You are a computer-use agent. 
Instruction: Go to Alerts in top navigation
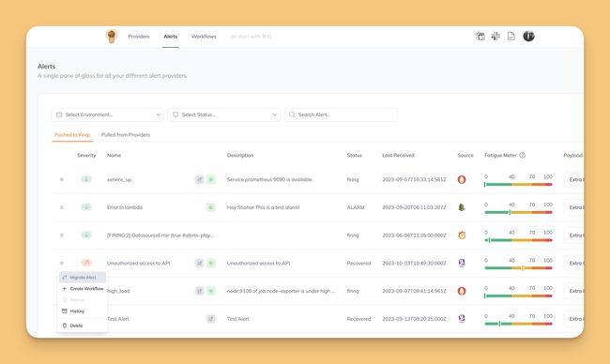point(171,37)
